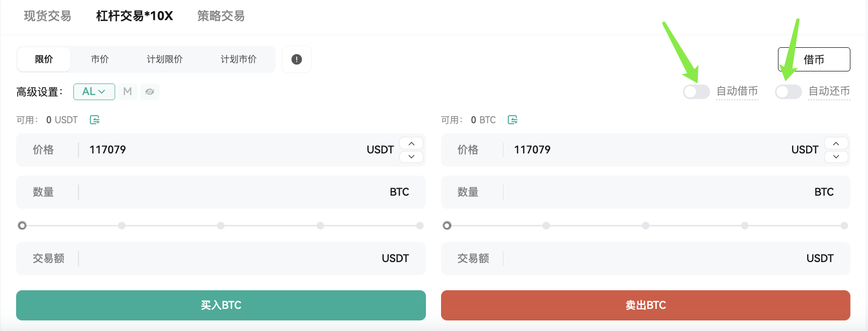The image size is (868, 331).
Task: Switch to the 市价 order tab
Action: pos(99,59)
